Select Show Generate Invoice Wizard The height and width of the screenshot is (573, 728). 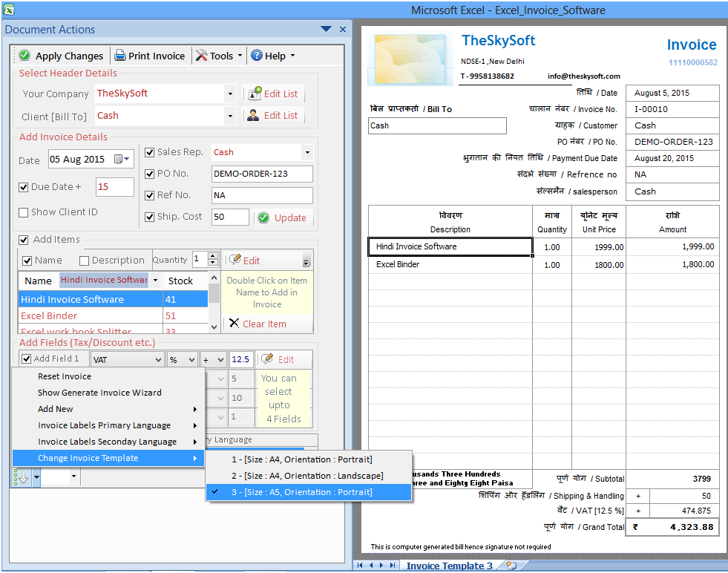[108, 393]
